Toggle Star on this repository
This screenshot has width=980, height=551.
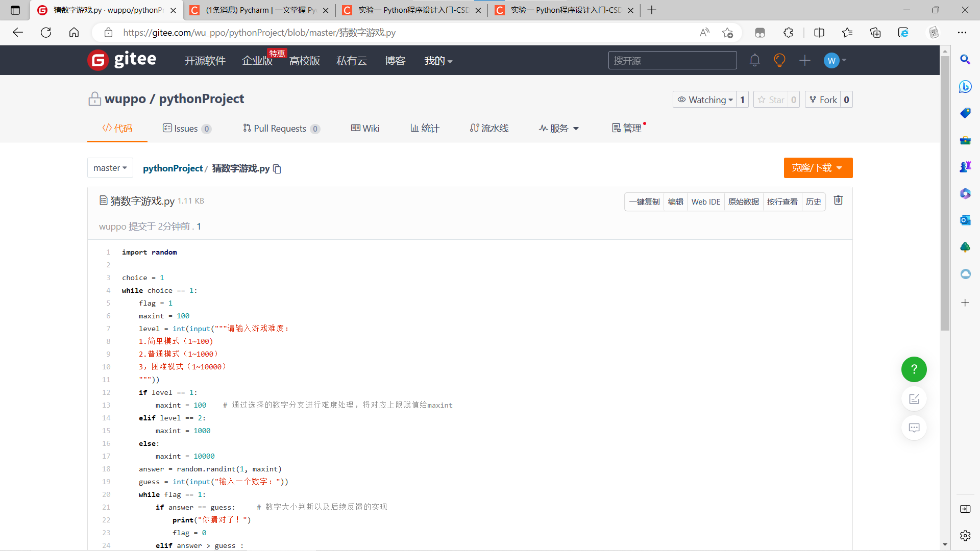tap(771, 100)
